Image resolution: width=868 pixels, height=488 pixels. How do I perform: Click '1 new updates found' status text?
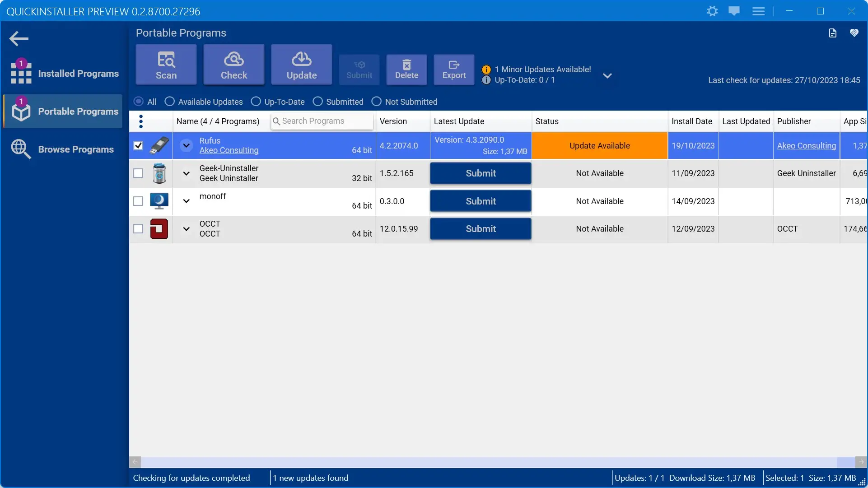click(311, 478)
